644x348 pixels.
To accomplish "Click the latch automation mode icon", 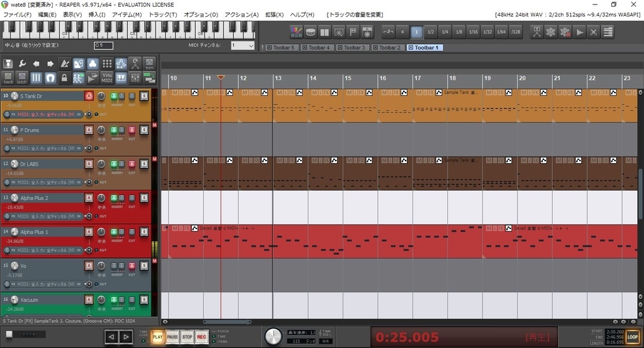I will coord(22,77).
